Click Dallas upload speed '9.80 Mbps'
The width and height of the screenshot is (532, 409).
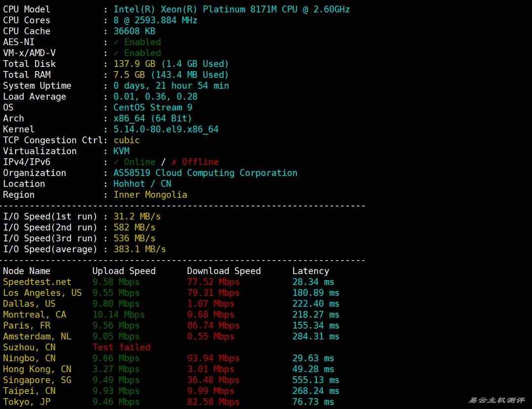click(x=116, y=304)
